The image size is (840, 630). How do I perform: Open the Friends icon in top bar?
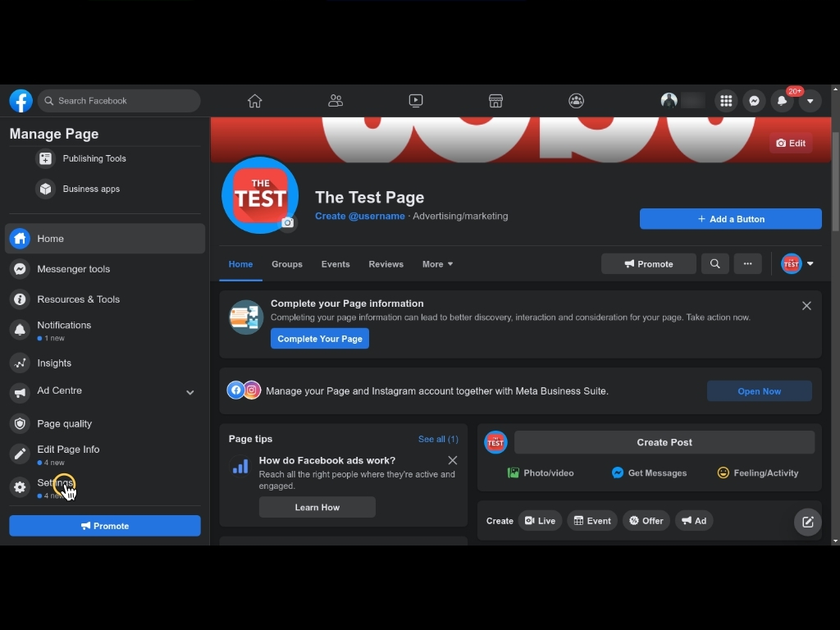(x=336, y=101)
